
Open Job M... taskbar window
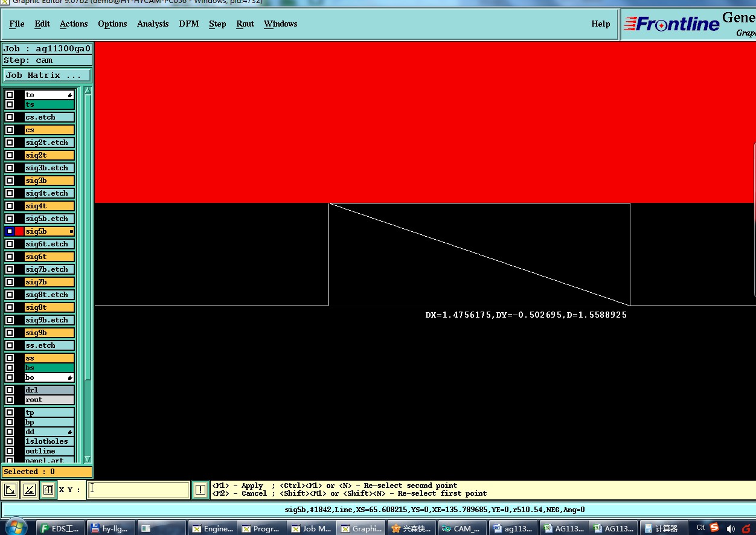[312, 528]
